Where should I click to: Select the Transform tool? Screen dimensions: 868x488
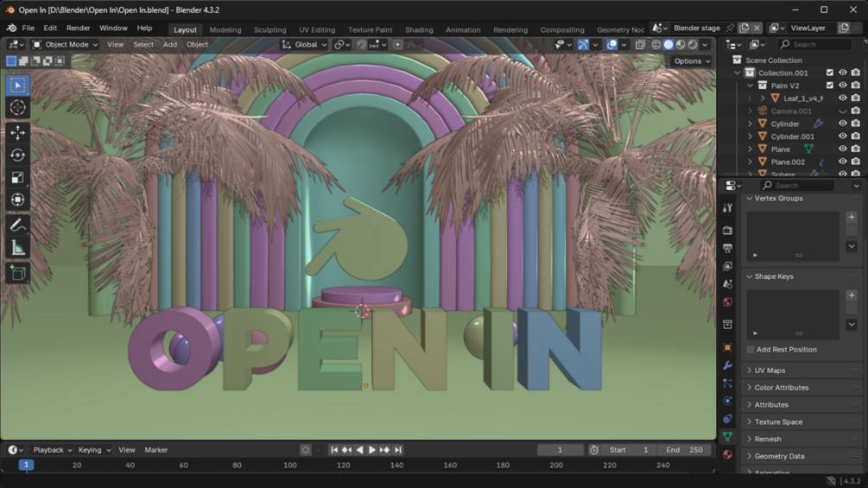tap(18, 200)
